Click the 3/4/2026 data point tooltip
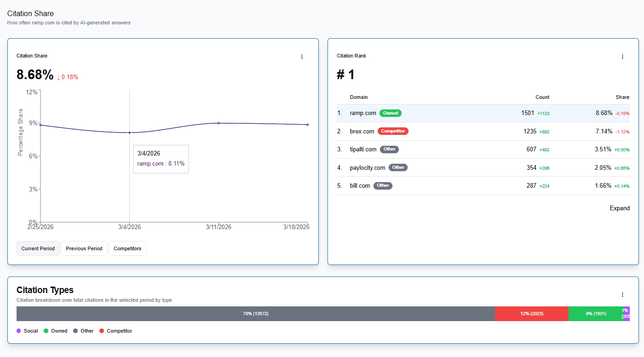Viewport: 644px width, 357px height. coord(161,160)
